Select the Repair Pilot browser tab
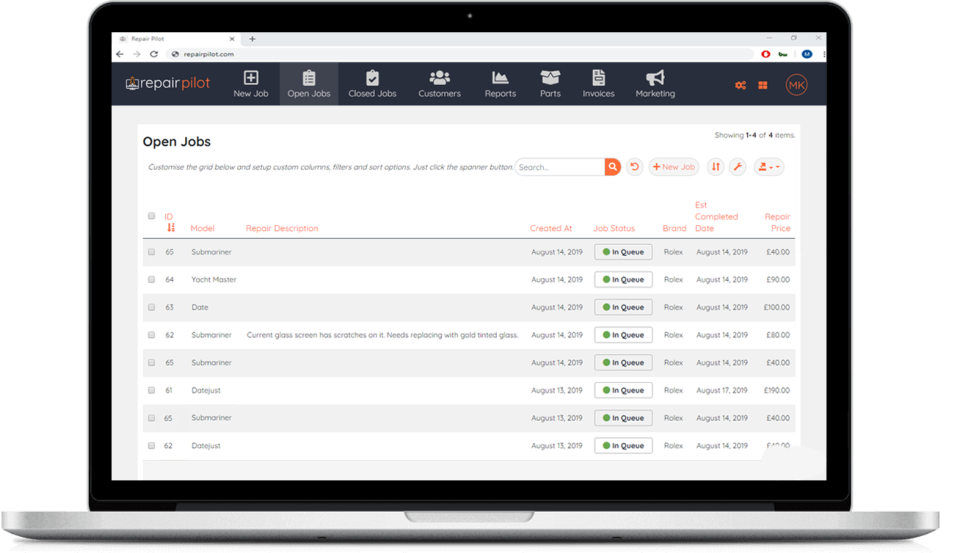The width and height of the screenshot is (960, 553). (176, 39)
